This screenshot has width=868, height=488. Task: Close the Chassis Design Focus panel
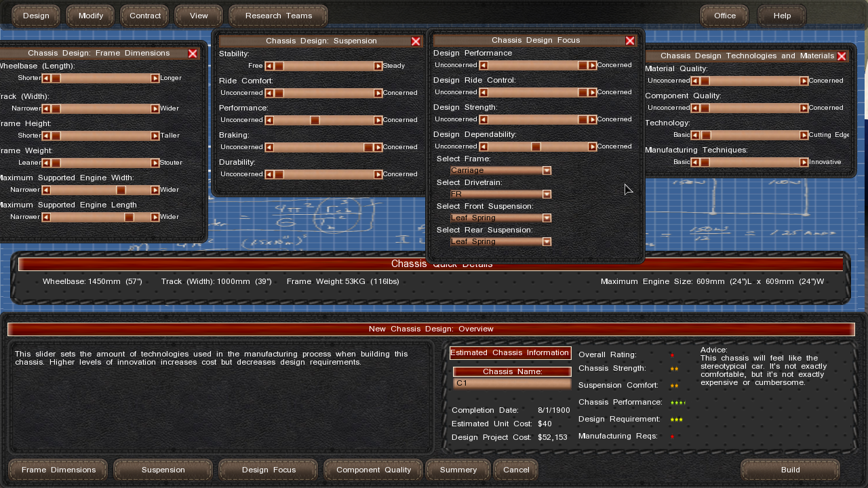(630, 41)
